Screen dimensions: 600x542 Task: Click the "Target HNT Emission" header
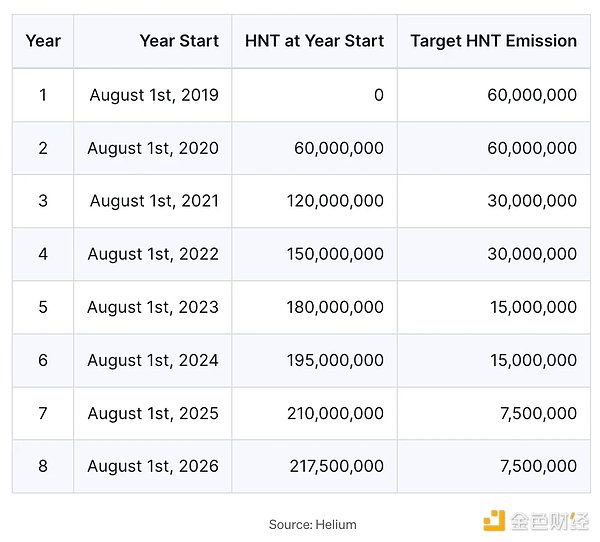pyautogui.click(x=493, y=41)
